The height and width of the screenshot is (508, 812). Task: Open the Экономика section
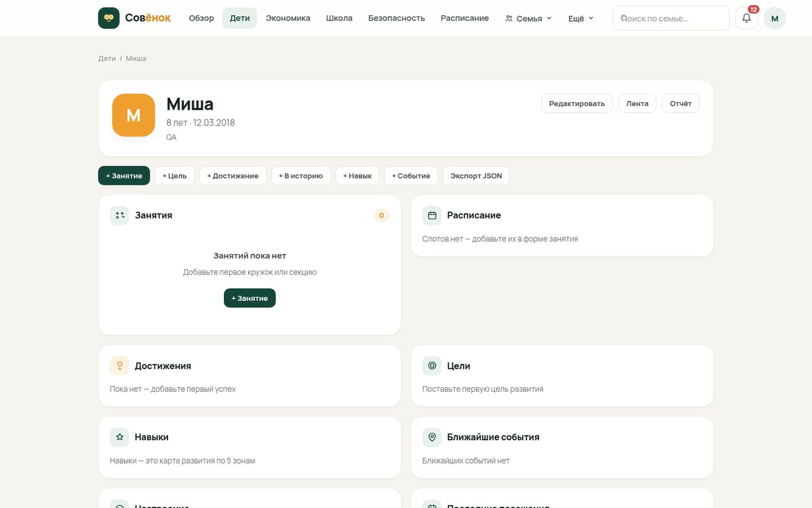(x=288, y=18)
